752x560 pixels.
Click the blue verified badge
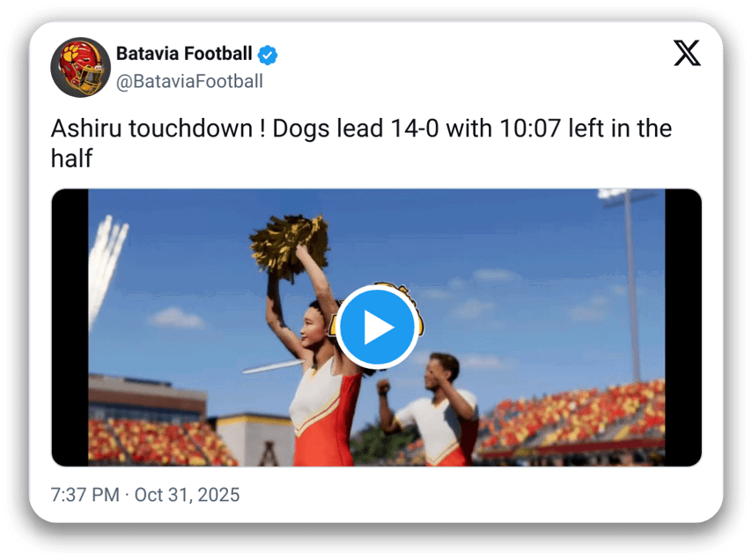coord(268,55)
